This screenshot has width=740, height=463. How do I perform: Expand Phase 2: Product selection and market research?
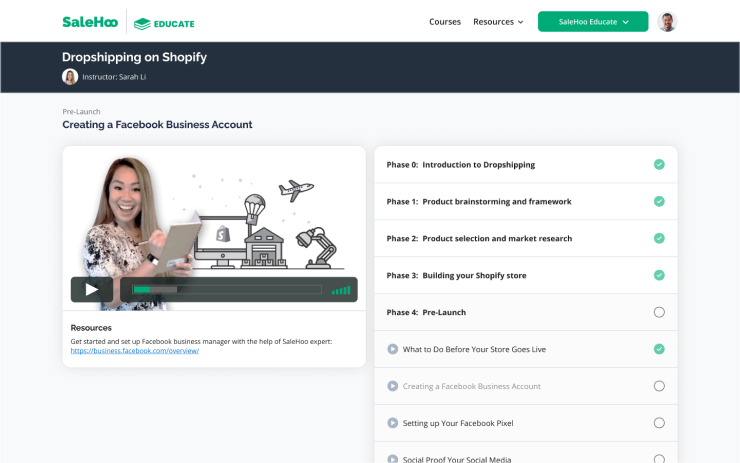click(x=526, y=238)
